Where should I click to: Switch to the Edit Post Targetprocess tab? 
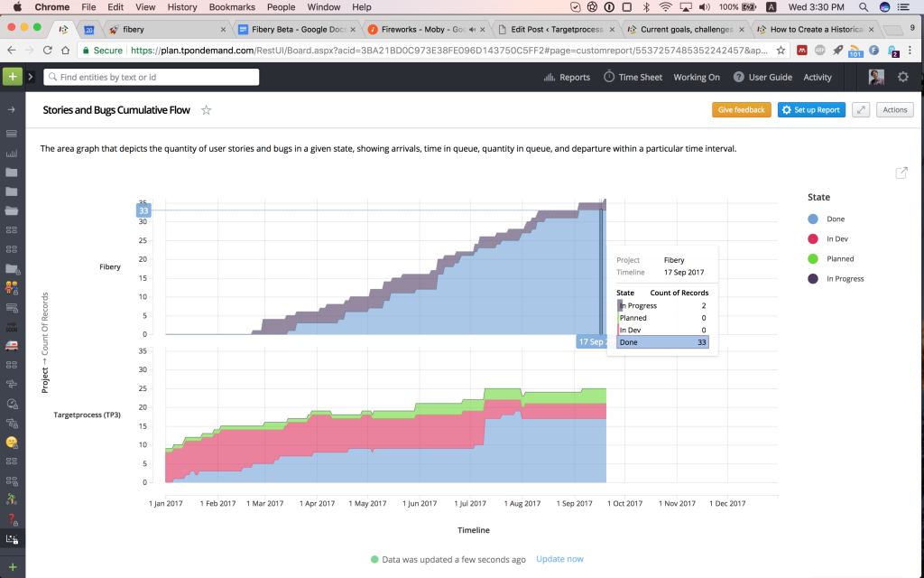tap(556, 29)
